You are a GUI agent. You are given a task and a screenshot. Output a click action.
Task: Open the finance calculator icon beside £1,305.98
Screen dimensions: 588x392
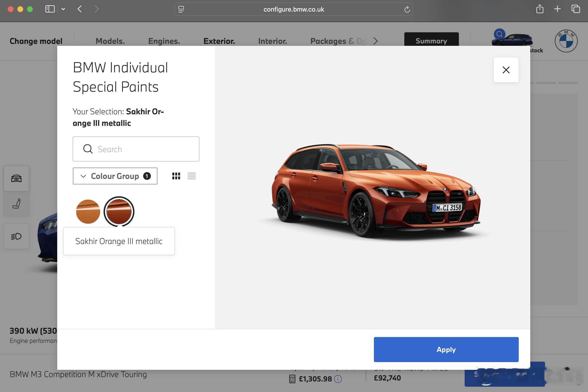click(292, 379)
